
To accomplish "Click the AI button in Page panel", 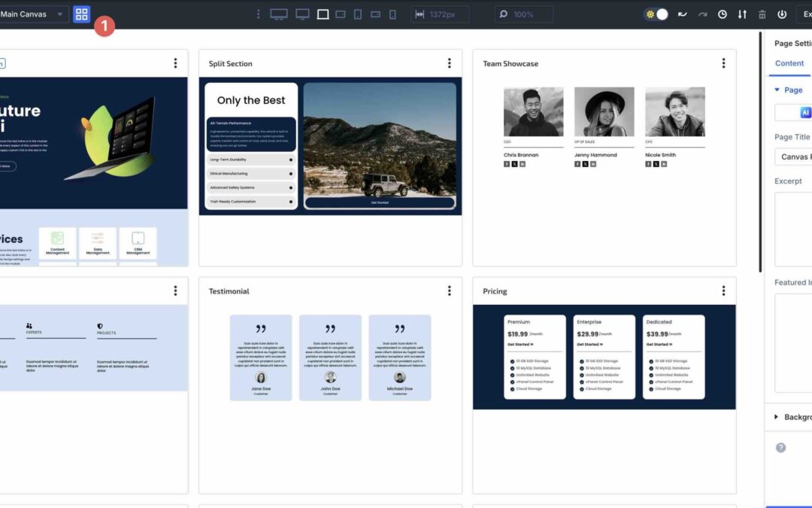I will (804, 112).
